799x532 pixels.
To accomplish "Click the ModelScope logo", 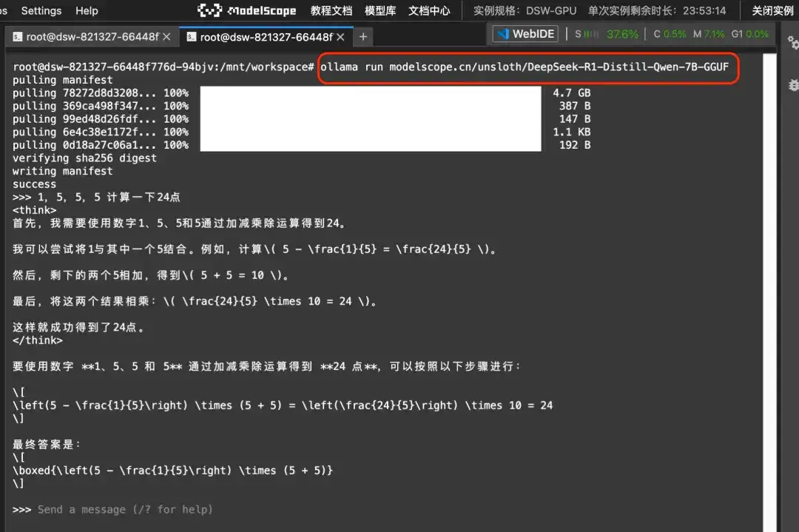I will [246, 10].
